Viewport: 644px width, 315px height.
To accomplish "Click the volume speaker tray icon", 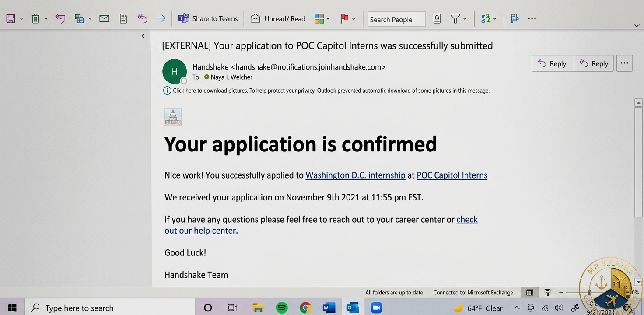I will (559, 308).
